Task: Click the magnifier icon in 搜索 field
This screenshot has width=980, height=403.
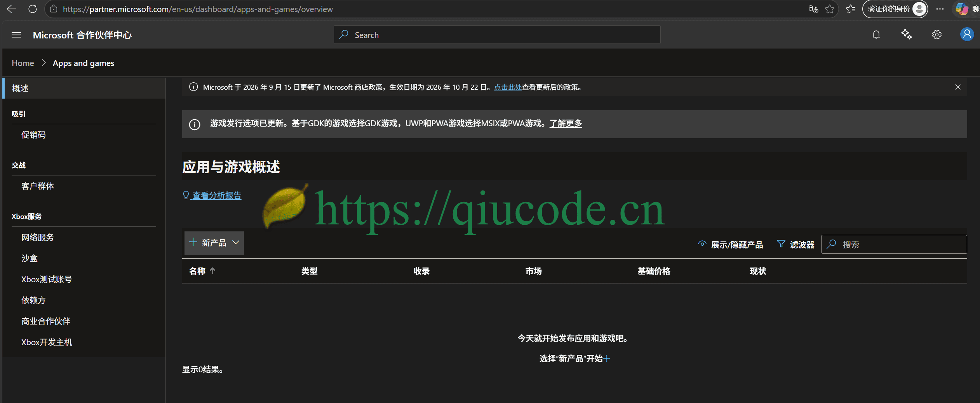Action: (831, 244)
